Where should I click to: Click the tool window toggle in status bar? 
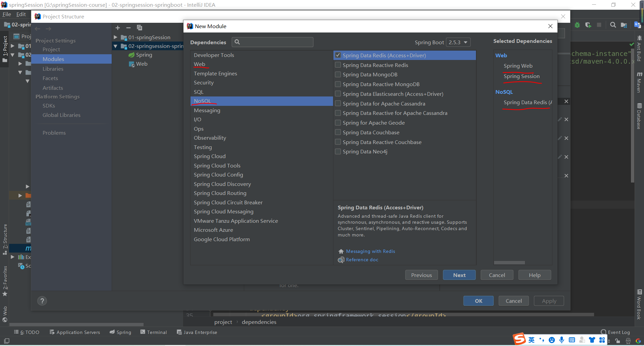coord(6,341)
